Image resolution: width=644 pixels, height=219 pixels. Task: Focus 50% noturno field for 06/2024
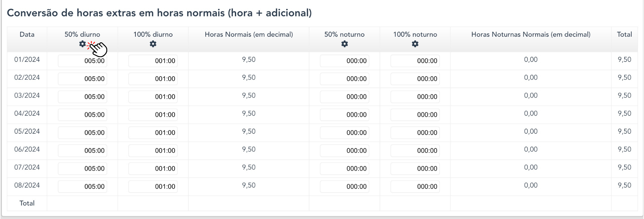(345, 151)
